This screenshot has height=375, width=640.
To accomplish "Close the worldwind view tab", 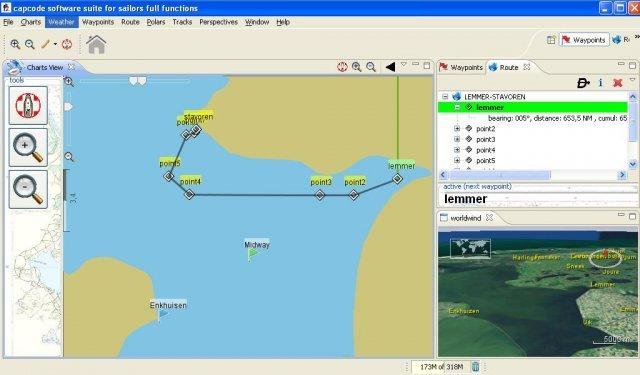I will [x=489, y=217].
